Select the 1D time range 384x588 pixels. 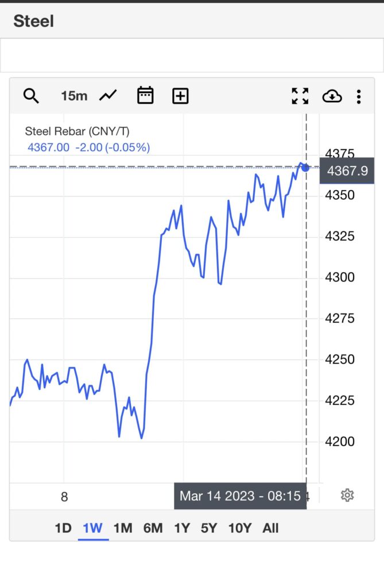click(x=63, y=528)
